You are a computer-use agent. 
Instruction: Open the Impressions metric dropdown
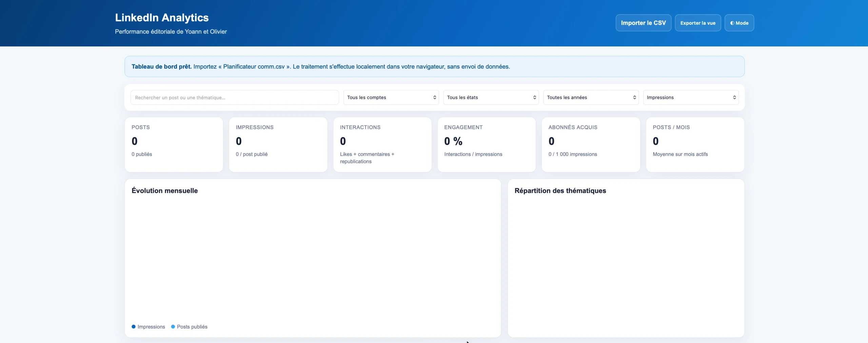(691, 97)
